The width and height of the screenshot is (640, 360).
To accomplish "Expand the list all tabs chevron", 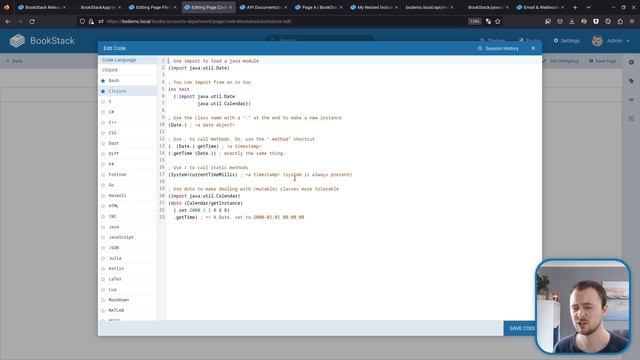I will tap(588, 7).
